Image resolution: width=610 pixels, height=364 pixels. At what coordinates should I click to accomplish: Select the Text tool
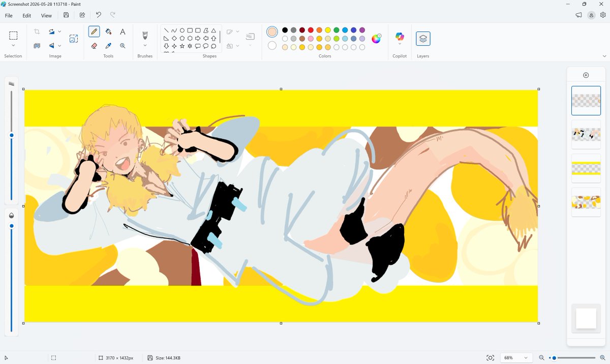123,32
